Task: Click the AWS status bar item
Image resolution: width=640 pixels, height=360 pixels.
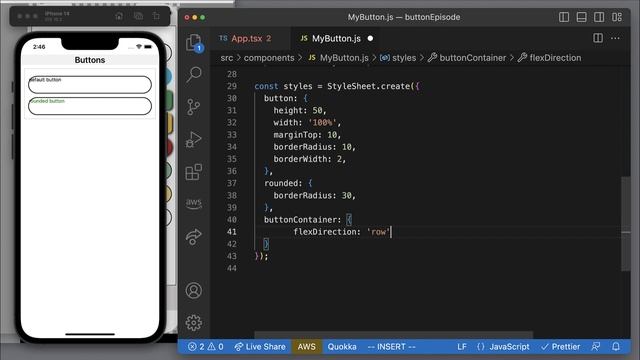Action: pyautogui.click(x=307, y=347)
